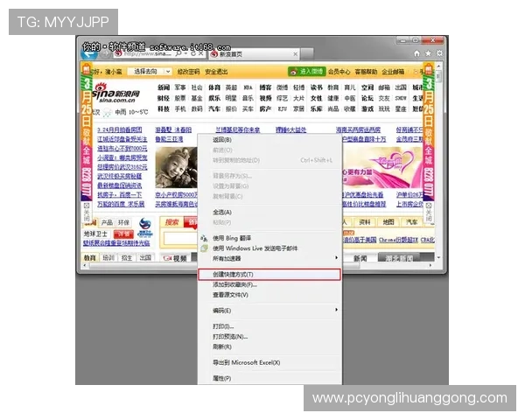Choose 查看源文件(V) menu entry

(269, 295)
